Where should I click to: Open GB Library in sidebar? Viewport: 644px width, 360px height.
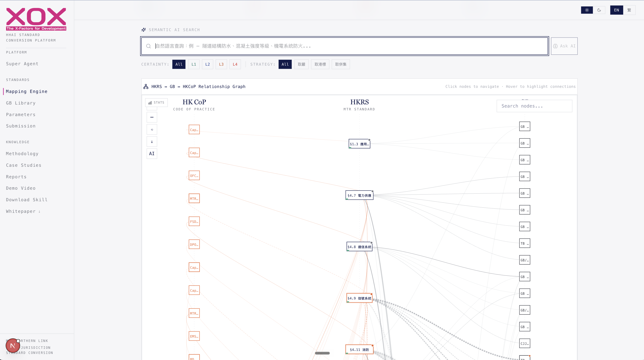(x=21, y=103)
